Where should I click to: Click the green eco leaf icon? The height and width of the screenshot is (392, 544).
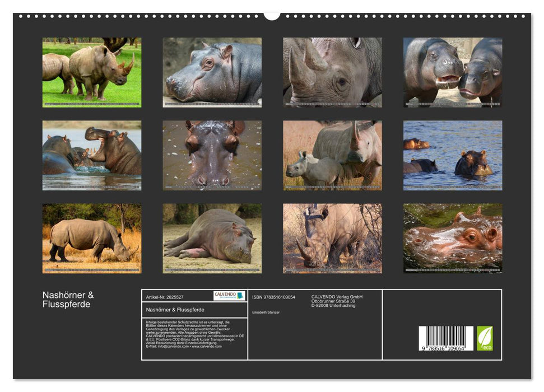pyautogui.click(x=485, y=338)
